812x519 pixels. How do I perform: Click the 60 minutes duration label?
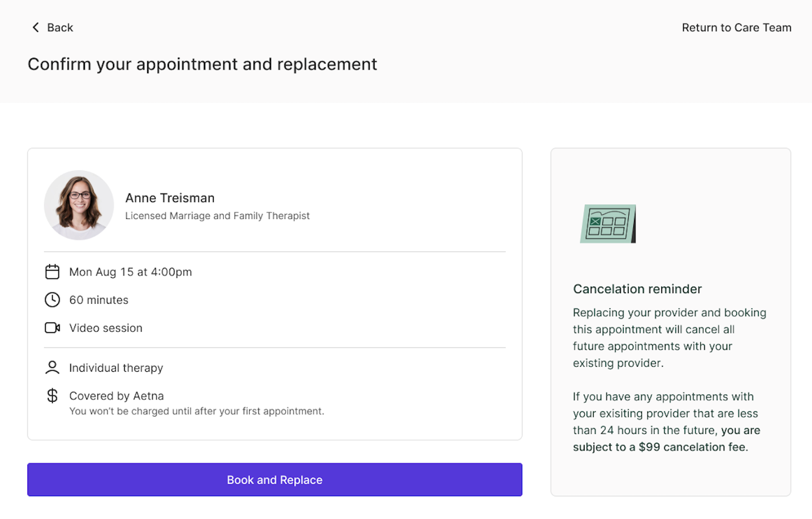click(99, 300)
